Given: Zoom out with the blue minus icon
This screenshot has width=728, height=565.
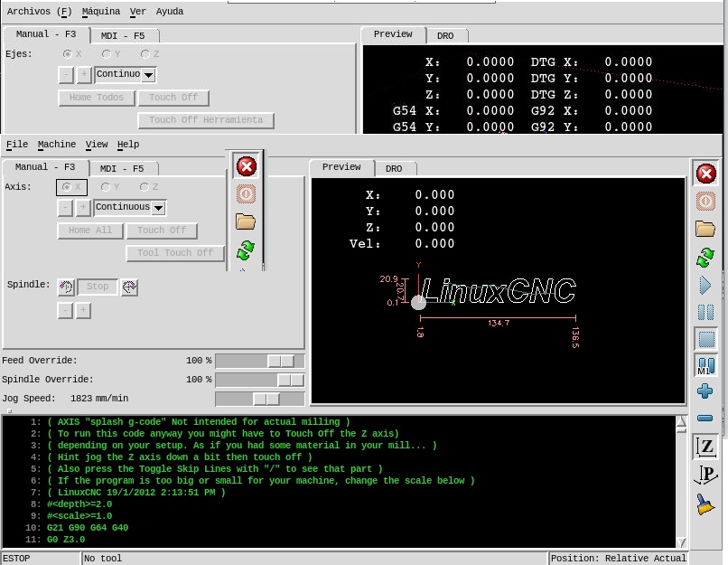Looking at the screenshot, I should [705, 419].
